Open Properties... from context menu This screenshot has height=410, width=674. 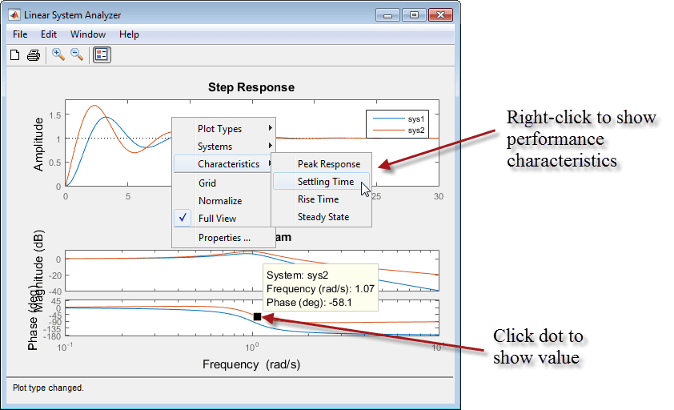(x=224, y=238)
